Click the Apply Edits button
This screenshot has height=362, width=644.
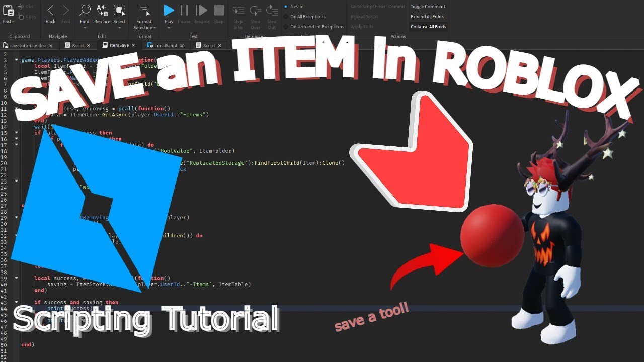point(363,27)
